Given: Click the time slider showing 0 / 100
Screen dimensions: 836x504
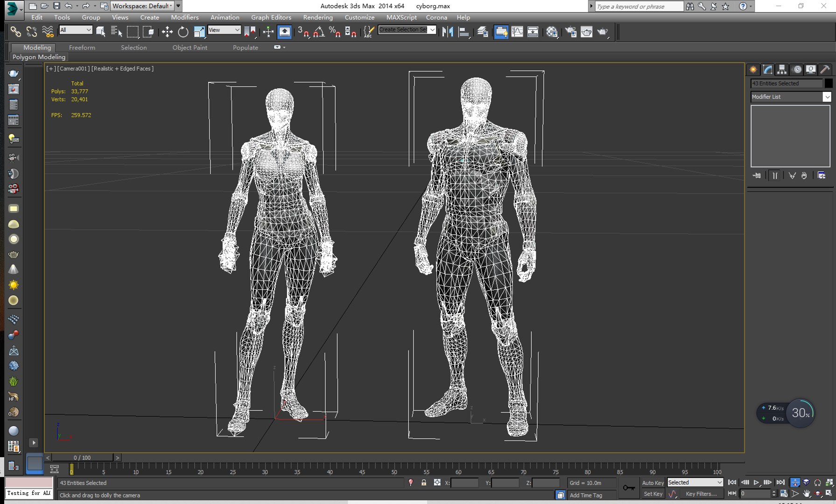Looking at the screenshot, I should (82, 457).
